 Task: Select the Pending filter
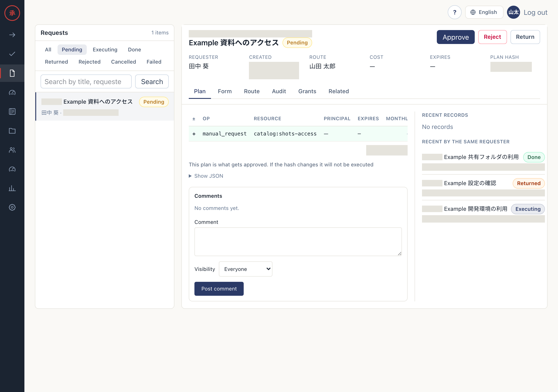pyautogui.click(x=72, y=50)
